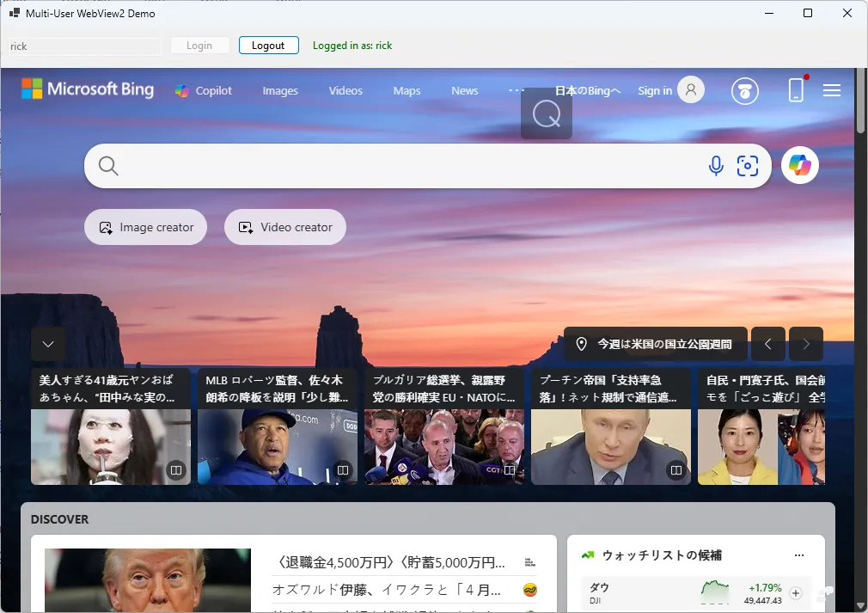Click the page vertical scrollbar thumb
Image resolution: width=868 pixels, height=613 pixels.
[x=860, y=101]
